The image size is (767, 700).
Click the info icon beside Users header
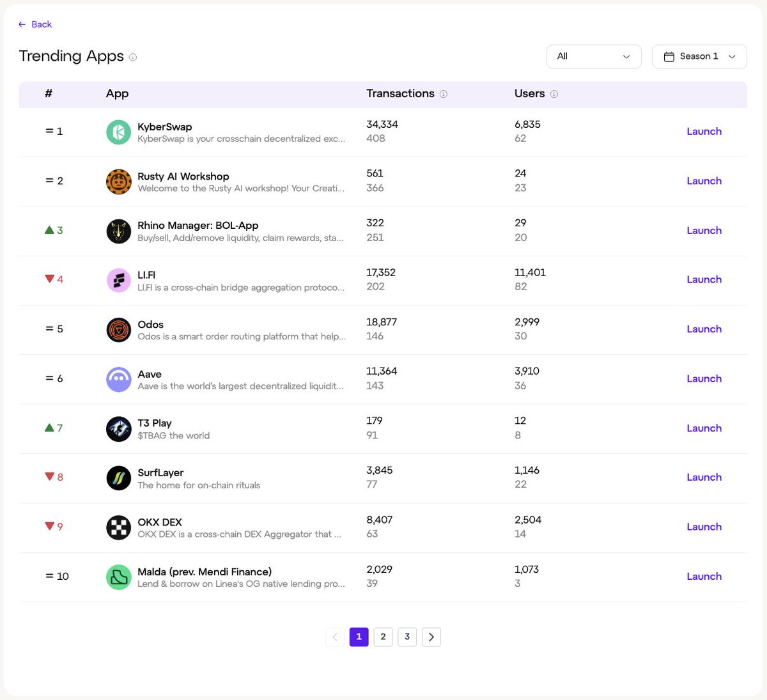click(554, 93)
